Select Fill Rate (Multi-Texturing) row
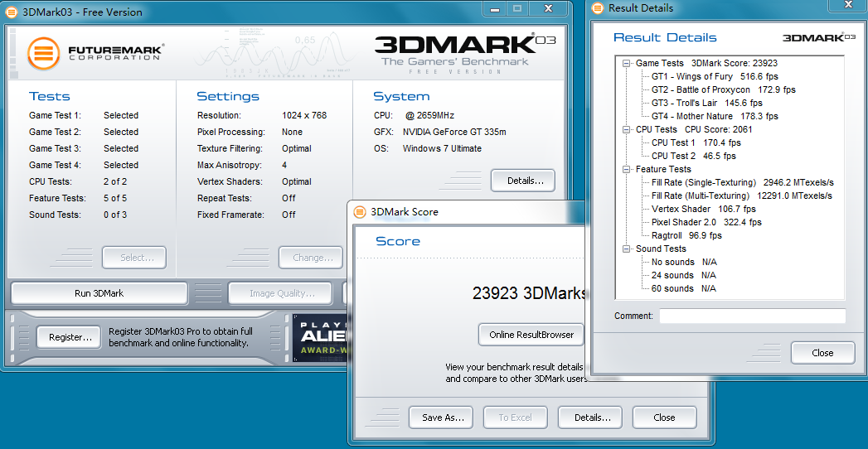The width and height of the screenshot is (868, 449). [742, 196]
